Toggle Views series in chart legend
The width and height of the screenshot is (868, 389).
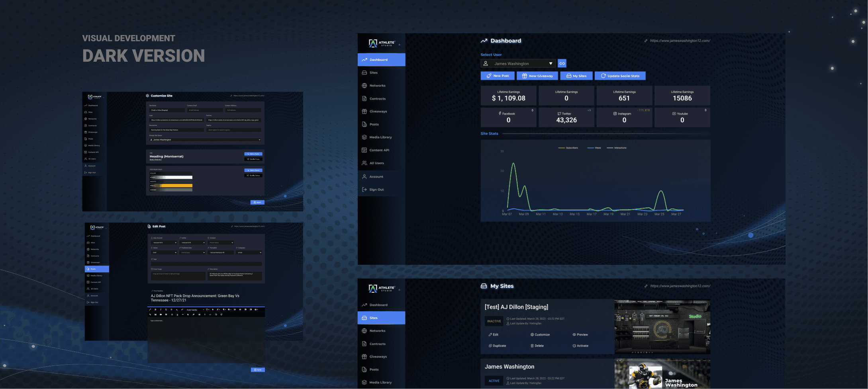point(594,148)
